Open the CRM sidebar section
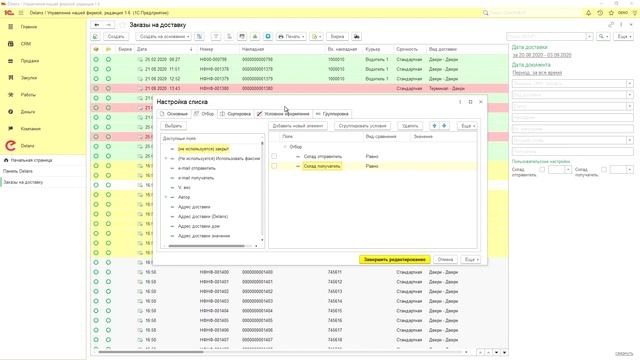The width and height of the screenshot is (640, 360). (26, 44)
